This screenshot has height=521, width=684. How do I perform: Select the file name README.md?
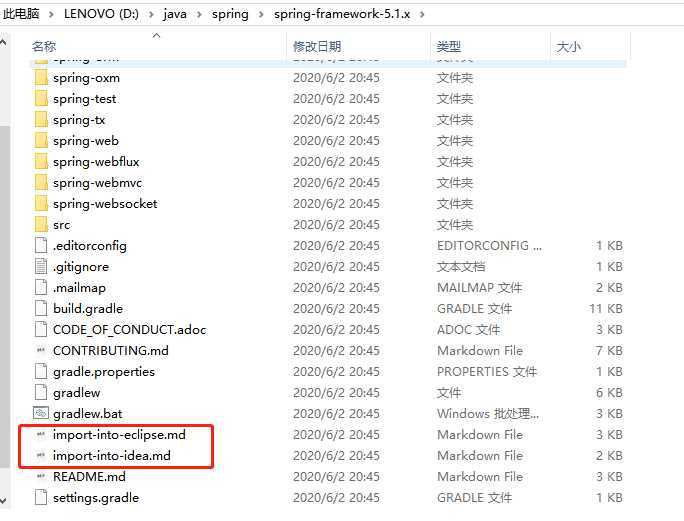[89, 476]
